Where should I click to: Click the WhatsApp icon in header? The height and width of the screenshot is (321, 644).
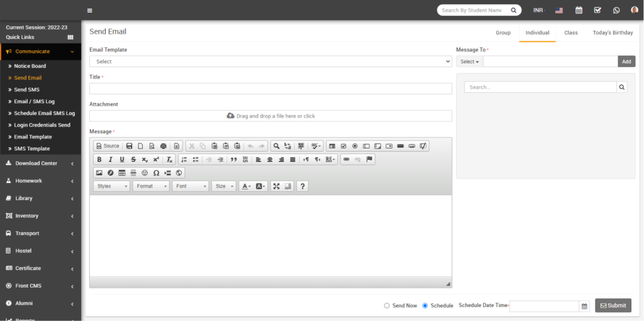coord(616,10)
